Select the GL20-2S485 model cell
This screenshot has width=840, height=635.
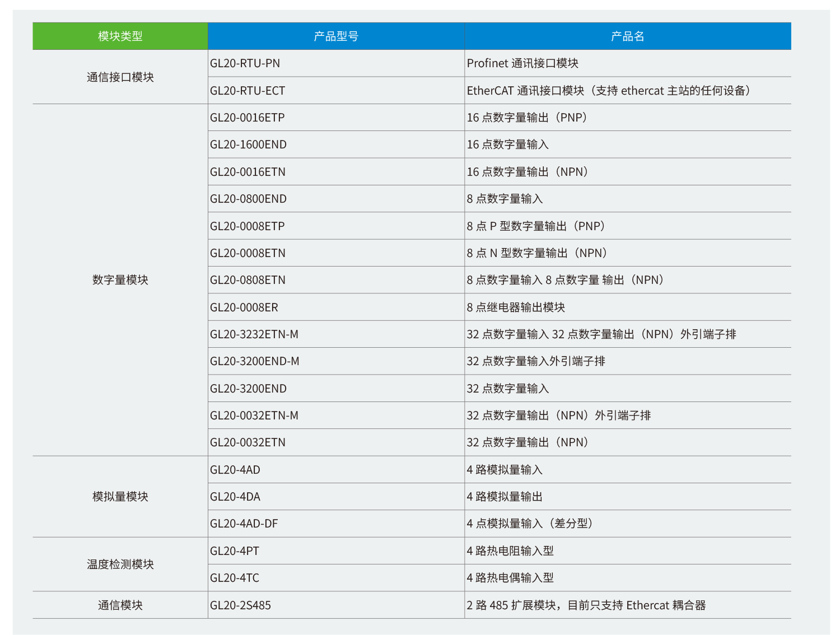(x=240, y=605)
